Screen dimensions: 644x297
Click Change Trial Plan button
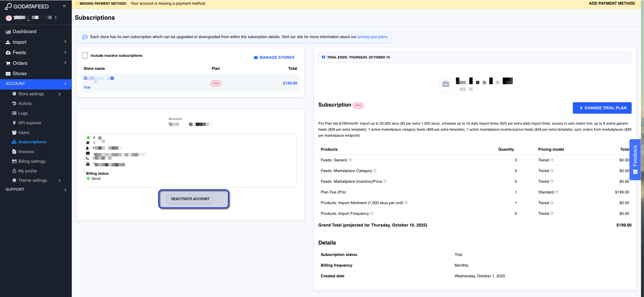(x=602, y=108)
